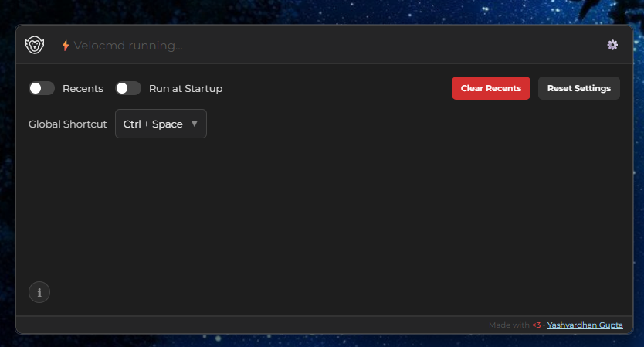Open the Ctrl + Space shortcut dropdown
Viewport: 644px width, 347px height.
pyautogui.click(x=154, y=124)
